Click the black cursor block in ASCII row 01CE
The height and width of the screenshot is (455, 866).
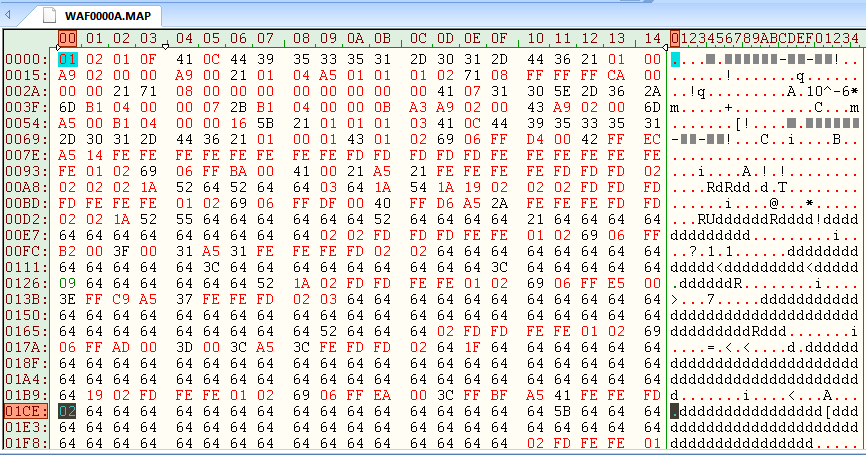click(676, 410)
